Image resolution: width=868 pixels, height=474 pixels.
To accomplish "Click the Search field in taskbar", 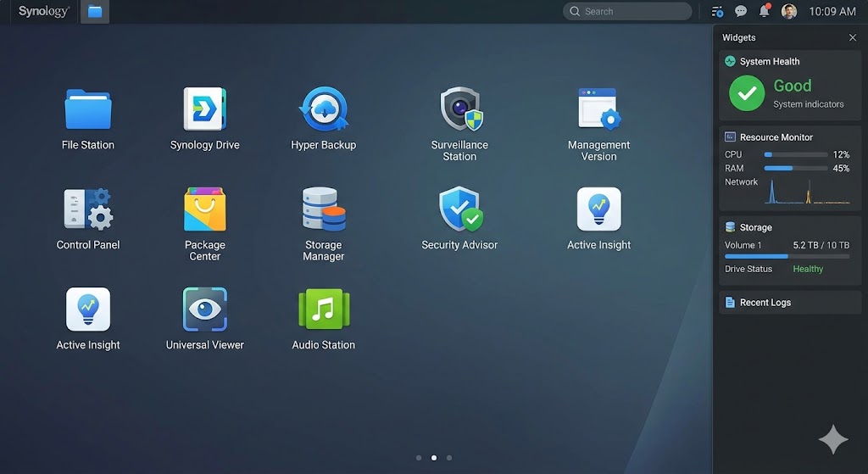I will [x=627, y=11].
